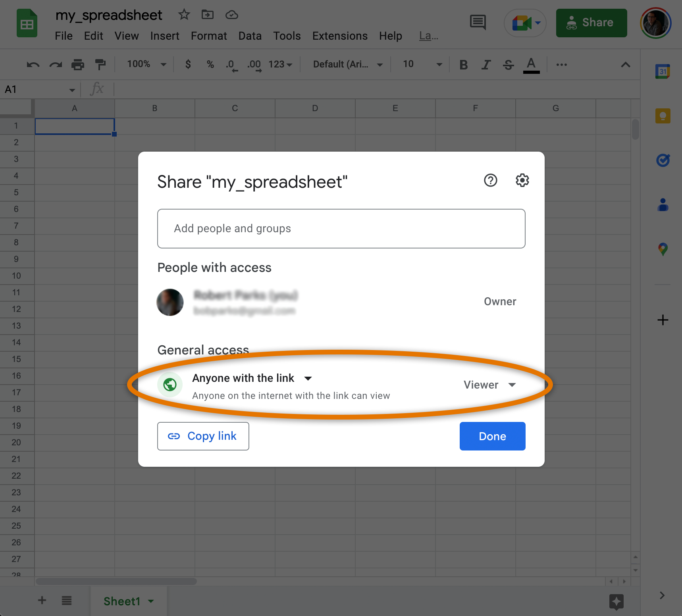Open the Format menu

pos(209,36)
